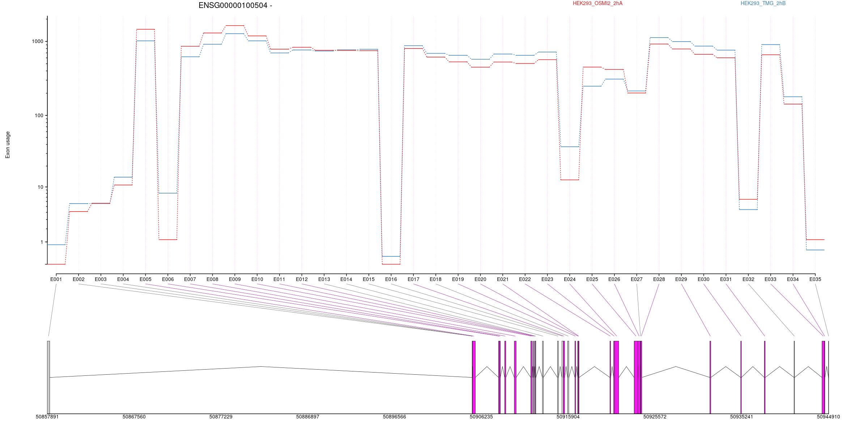Viewport: 868px width, 434px height.
Task: Click exon label E028
Action: (659, 279)
